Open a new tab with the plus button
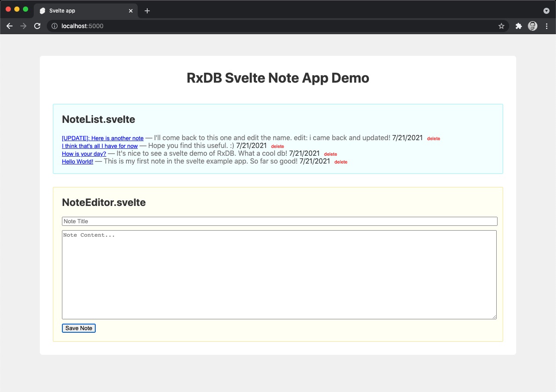 [x=147, y=11]
